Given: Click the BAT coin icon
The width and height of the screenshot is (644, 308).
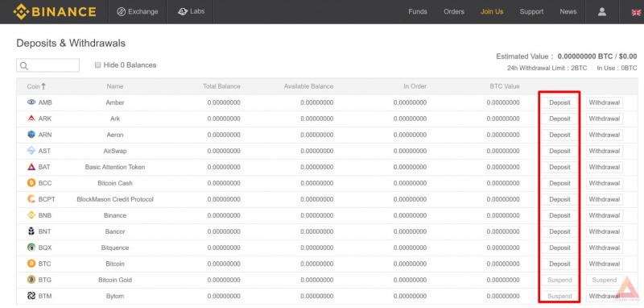Looking at the screenshot, I should pyautogui.click(x=31, y=167).
